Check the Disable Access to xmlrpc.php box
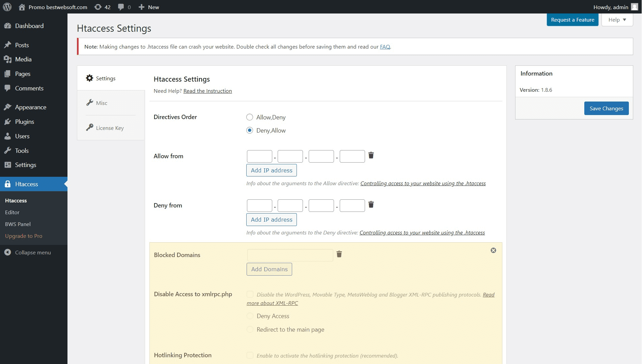This screenshot has height=364, width=642. [250, 294]
